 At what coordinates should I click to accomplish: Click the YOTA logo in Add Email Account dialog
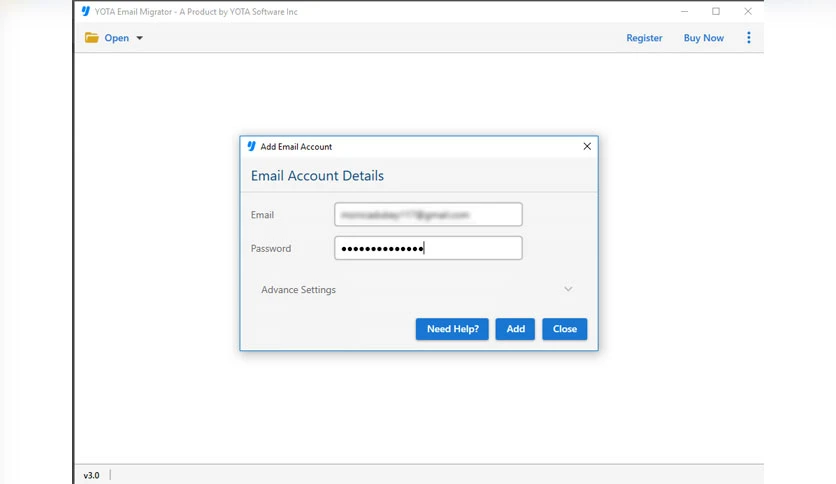[251, 146]
